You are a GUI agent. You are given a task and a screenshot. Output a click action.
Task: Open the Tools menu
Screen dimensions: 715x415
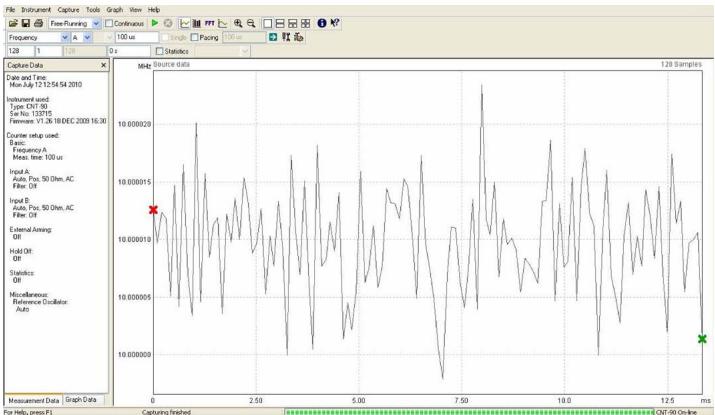pos(93,10)
